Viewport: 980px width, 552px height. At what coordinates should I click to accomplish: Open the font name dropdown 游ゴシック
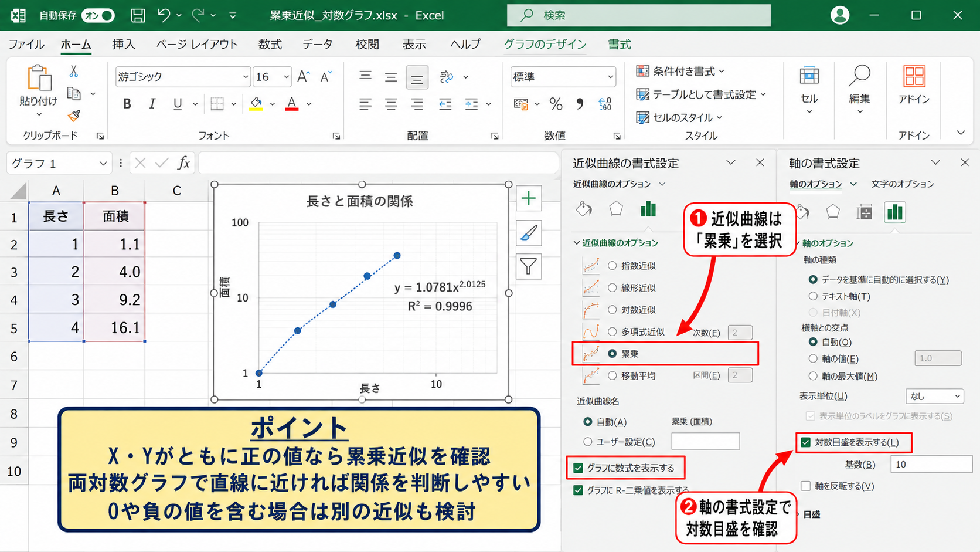point(245,77)
